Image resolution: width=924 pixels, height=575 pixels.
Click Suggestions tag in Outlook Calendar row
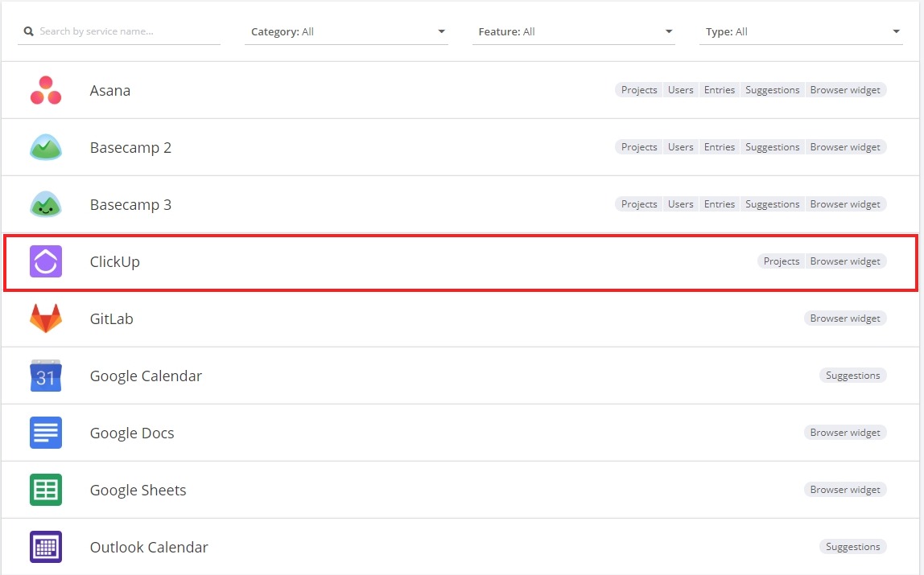(852, 547)
